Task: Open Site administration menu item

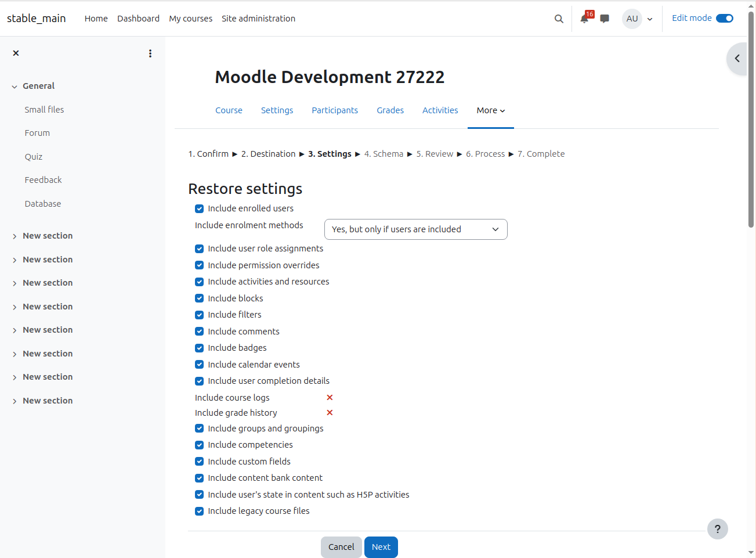Action: tap(258, 19)
